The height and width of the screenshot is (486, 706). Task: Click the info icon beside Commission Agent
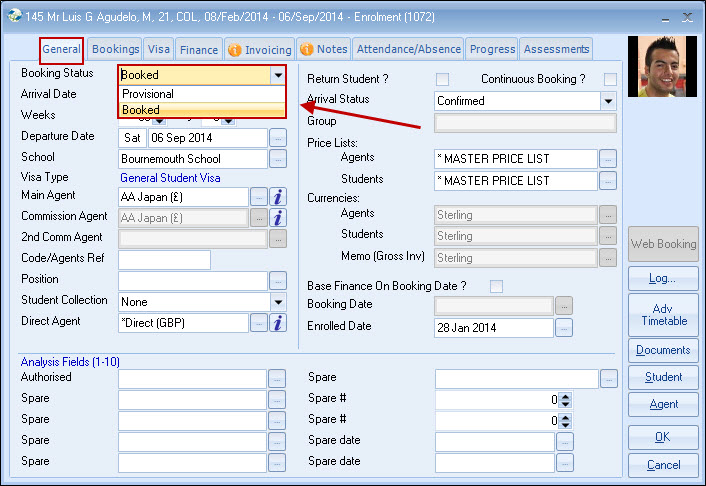[x=279, y=217]
